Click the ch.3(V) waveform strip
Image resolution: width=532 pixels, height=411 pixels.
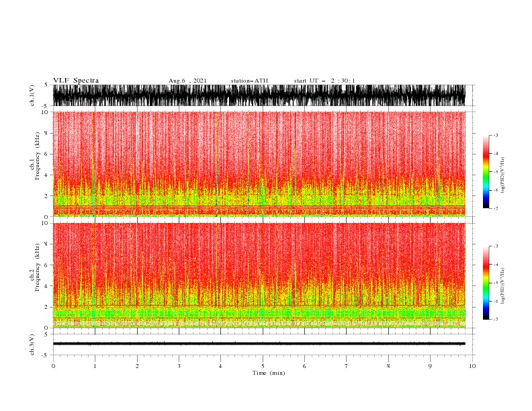click(x=259, y=345)
